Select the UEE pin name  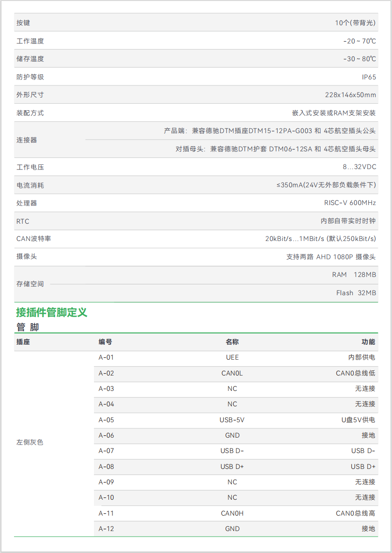pos(232,358)
